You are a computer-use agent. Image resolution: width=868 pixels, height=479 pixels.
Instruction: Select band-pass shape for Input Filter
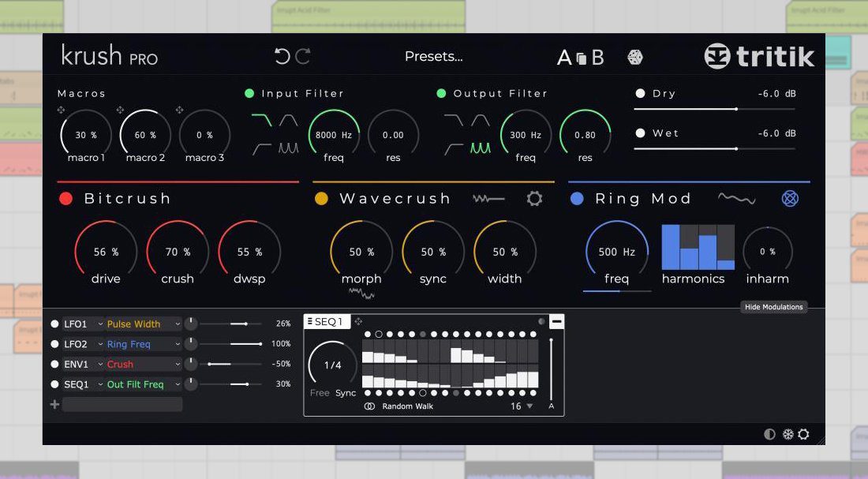point(288,120)
